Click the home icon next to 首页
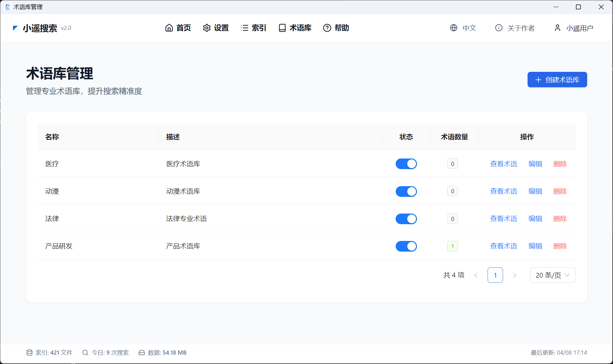Screen dimensions: 613x364 coord(169,28)
